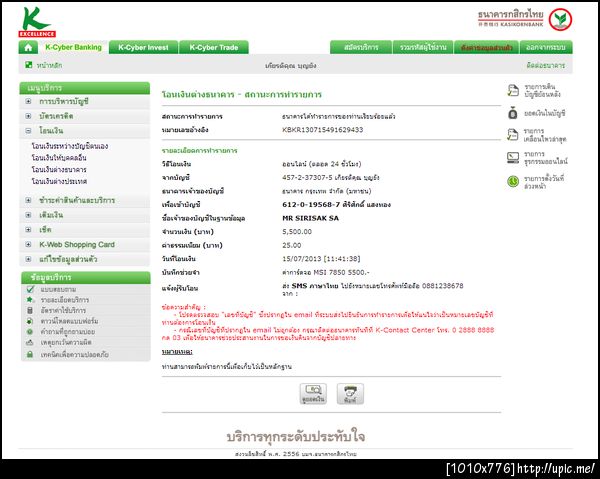
Task: Open the โอนเงินต่างประเทศ link
Action: [x=59, y=181]
